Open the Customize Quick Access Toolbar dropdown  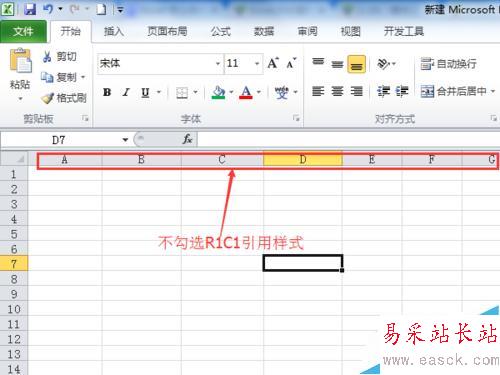tap(120, 10)
